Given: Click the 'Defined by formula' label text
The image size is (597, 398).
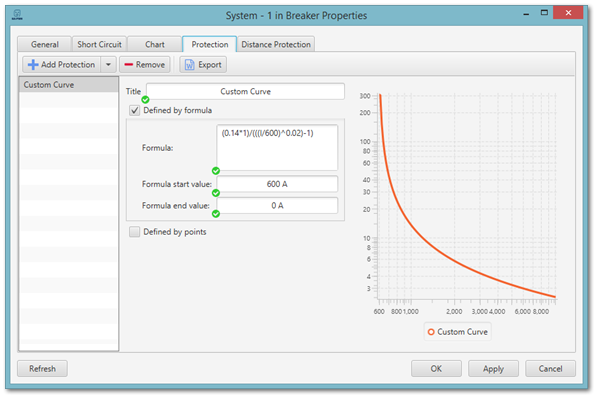Looking at the screenshot, I should (177, 110).
